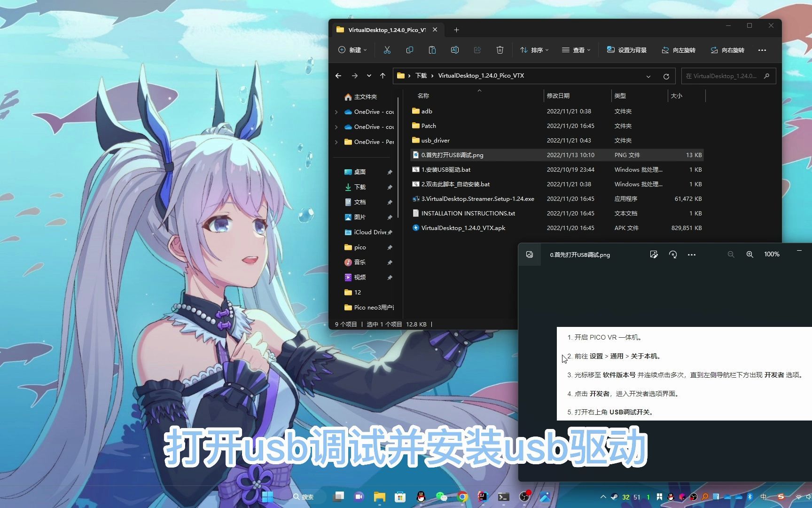Click the Size (大小) column header
The image size is (812, 508).
[x=687, y=95]
